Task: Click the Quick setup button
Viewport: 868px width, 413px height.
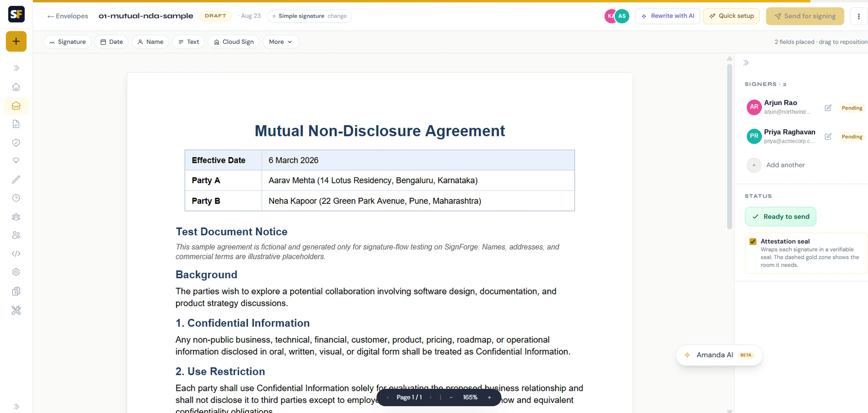Action: pos(732,16)
